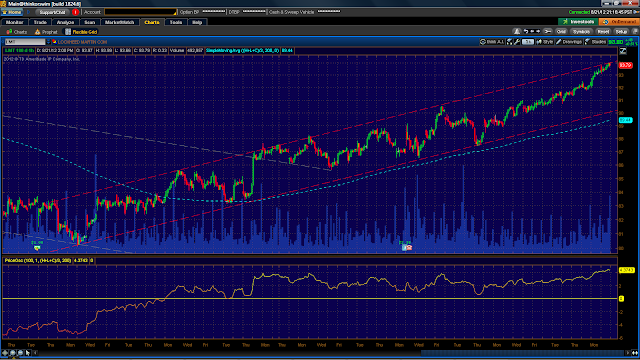Open chart settings wrench icon

coord(517,42)
